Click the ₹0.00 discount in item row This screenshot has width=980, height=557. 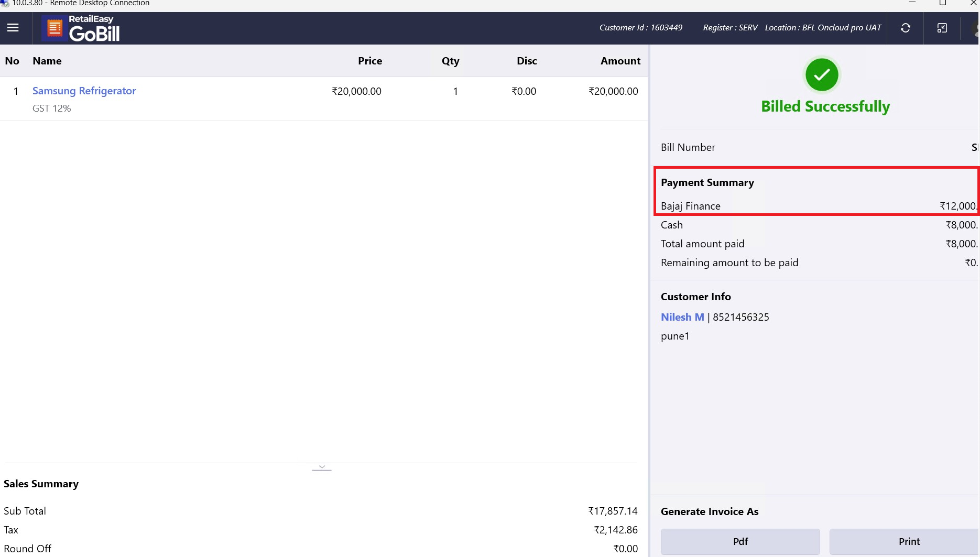524,91
